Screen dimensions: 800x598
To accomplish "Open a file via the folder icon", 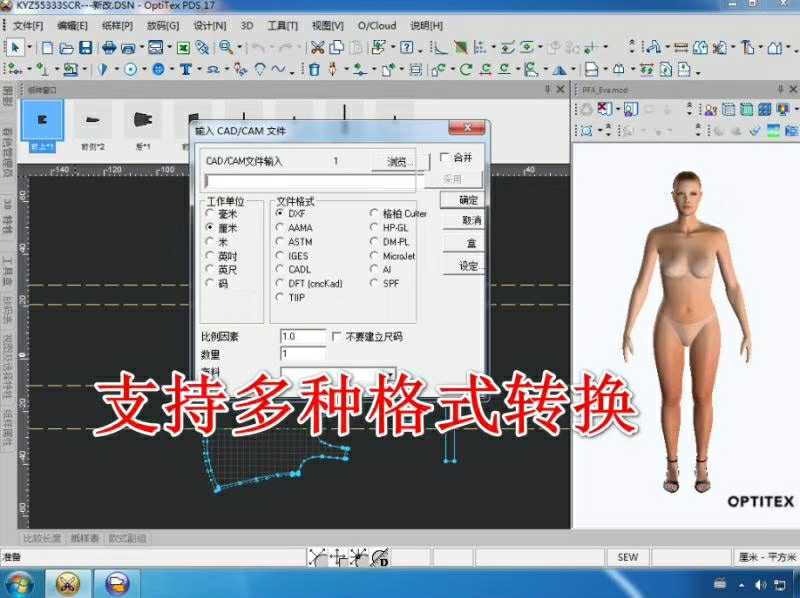I will click(66, 48).
